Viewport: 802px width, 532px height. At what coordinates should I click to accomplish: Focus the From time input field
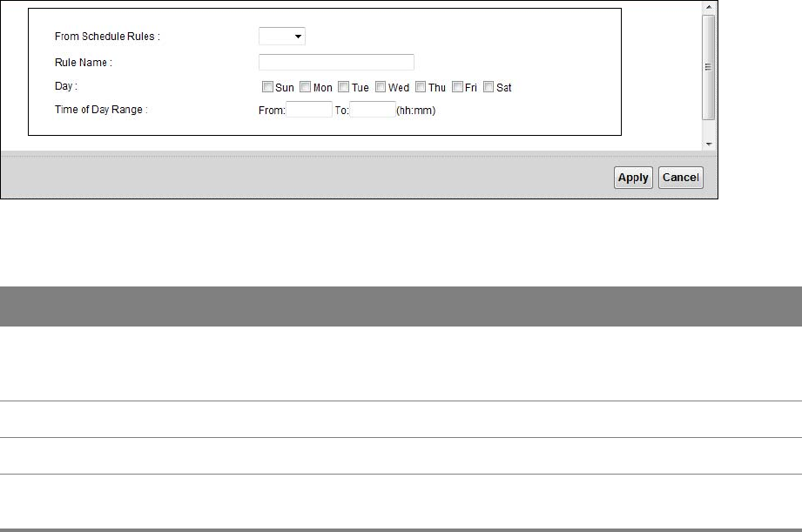[309, 110]
